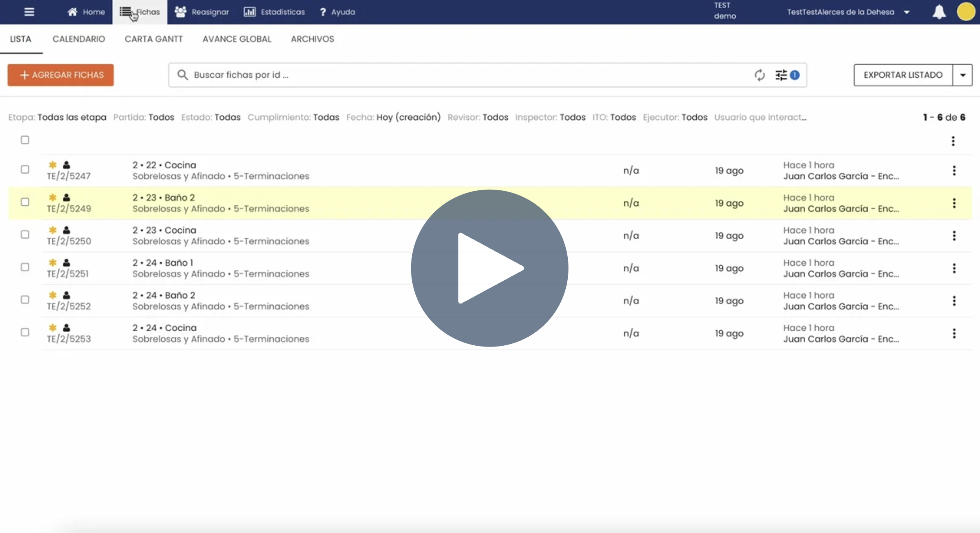Open notifications bell
Viewport: 980px width, 533px height.
click(939, 12)
